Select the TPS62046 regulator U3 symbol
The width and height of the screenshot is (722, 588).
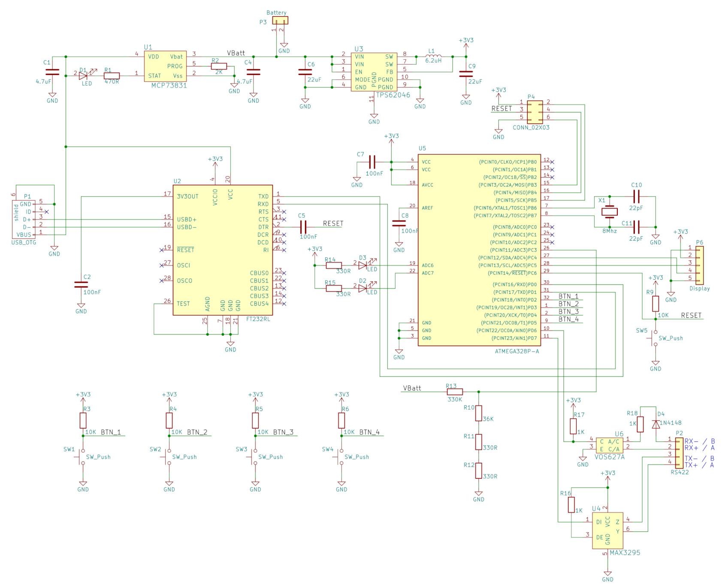[374, 72]
